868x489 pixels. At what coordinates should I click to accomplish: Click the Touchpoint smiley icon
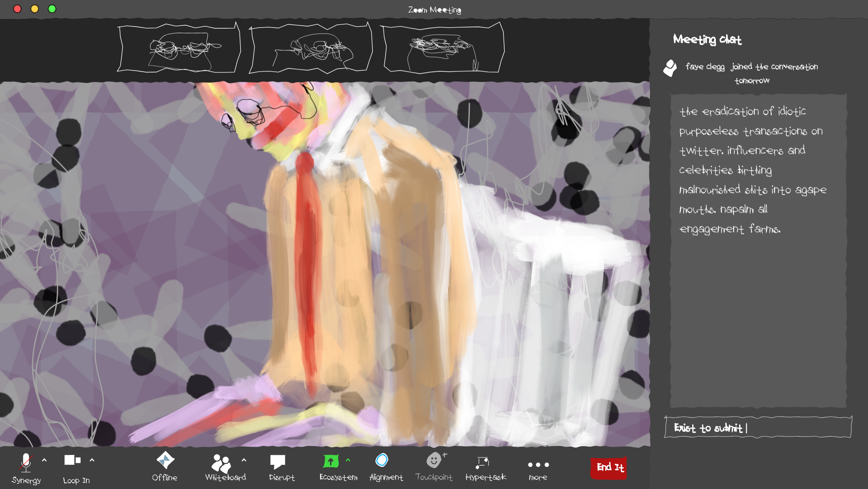click(x=434, y=461)
